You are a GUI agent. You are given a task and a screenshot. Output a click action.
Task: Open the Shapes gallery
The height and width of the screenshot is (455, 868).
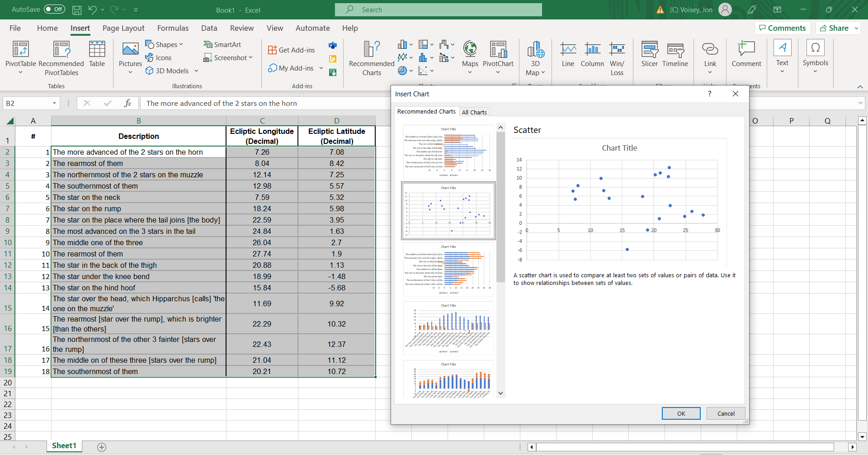click(164, 44)
